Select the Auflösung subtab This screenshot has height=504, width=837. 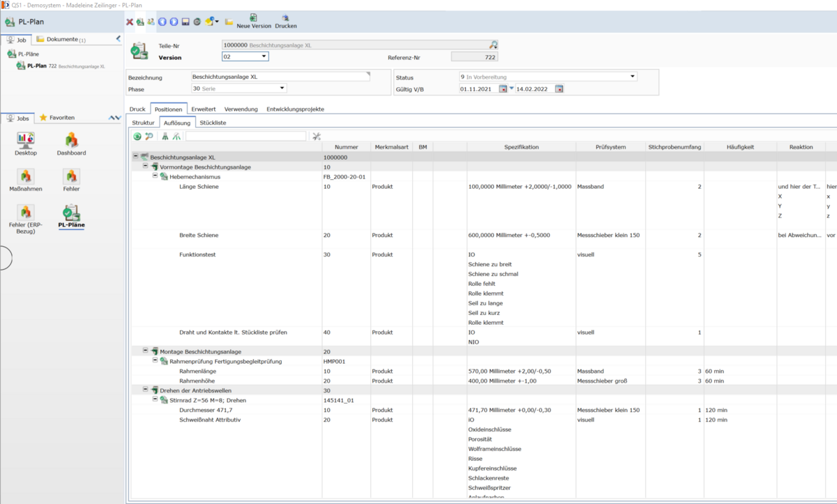[x=177, y=123]
